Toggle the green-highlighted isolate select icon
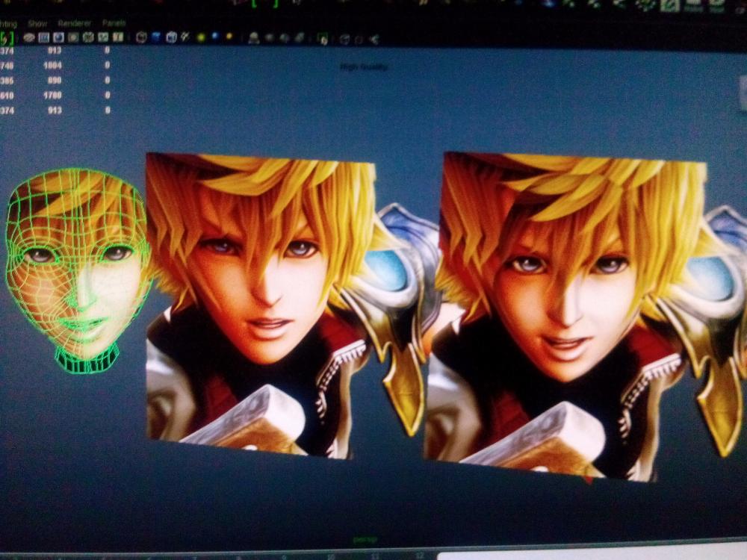This screenshot has width=747, height=560. pos(323,39)
